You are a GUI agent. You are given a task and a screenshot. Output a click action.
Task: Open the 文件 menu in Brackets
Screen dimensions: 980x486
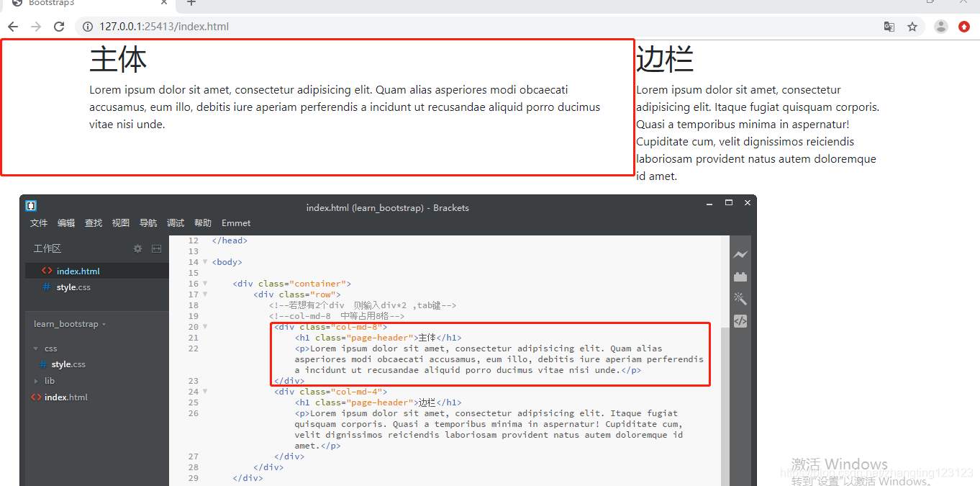[39, 223]
